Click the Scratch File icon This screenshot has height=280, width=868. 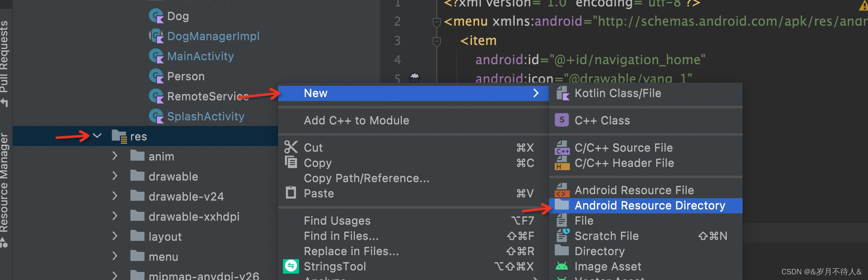point(562,236)
